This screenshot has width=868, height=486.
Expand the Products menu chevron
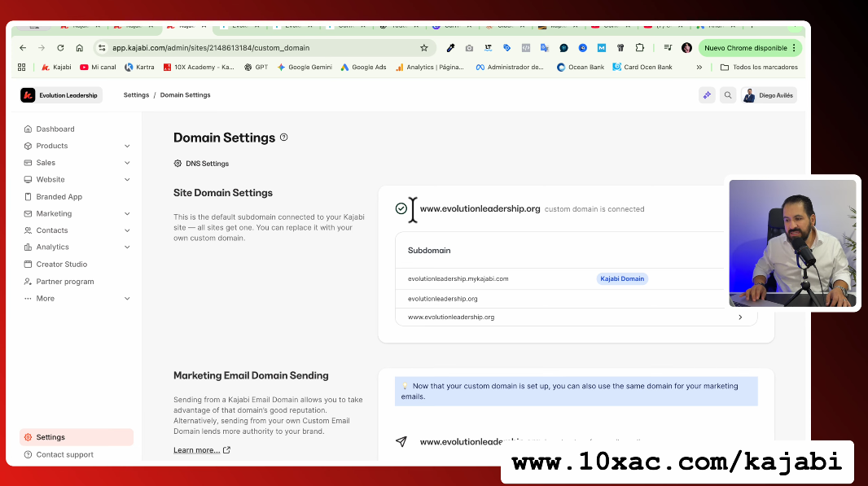(x=127, y=147)
